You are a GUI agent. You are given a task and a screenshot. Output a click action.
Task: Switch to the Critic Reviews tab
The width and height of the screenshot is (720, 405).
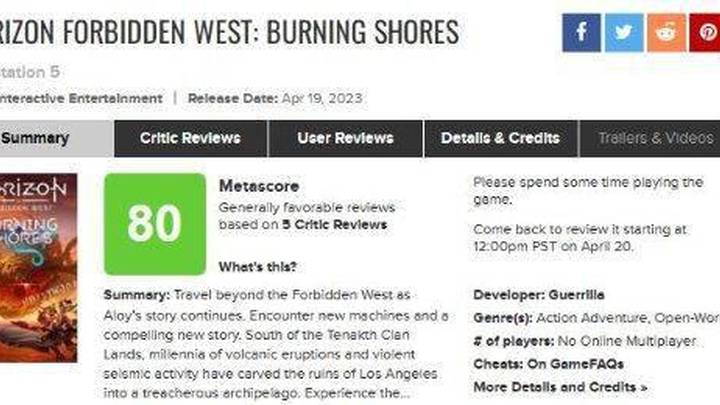(191, 138)
